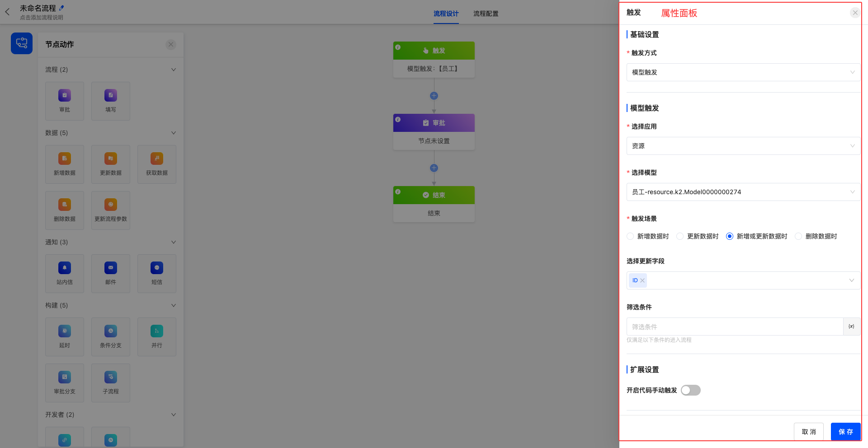Click the 新增数据 add data icon
This screenshot has width=868, height=448.
coord(65,159)
